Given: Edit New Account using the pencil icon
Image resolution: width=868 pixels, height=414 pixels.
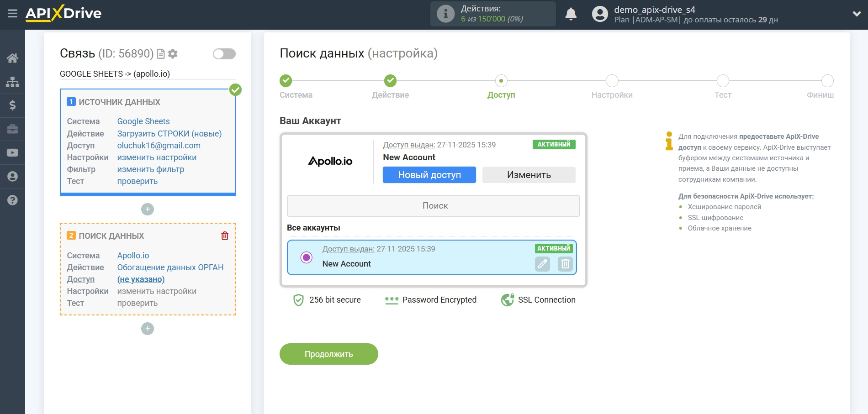Looking at the screenshot, I should point(542,264).
